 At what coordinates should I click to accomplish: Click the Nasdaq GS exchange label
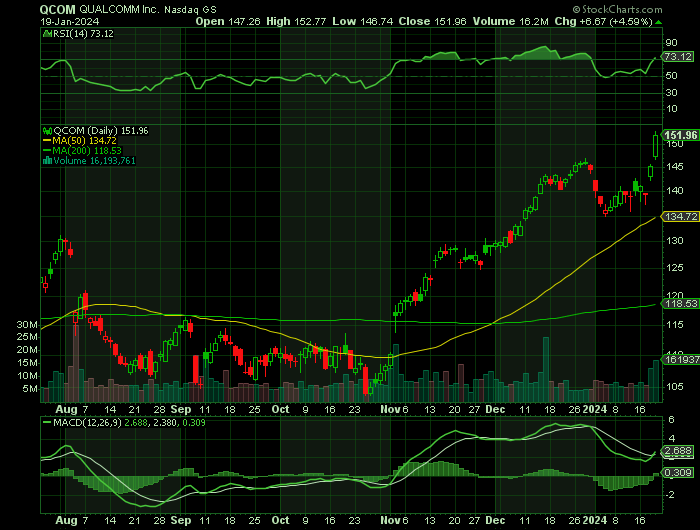(190, 9)
